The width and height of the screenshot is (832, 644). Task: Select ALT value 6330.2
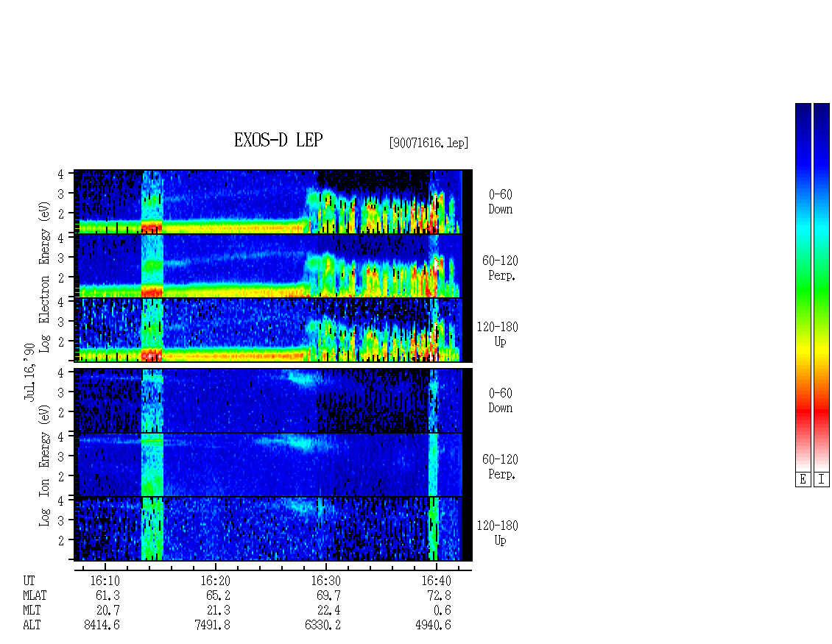(322, 626)
